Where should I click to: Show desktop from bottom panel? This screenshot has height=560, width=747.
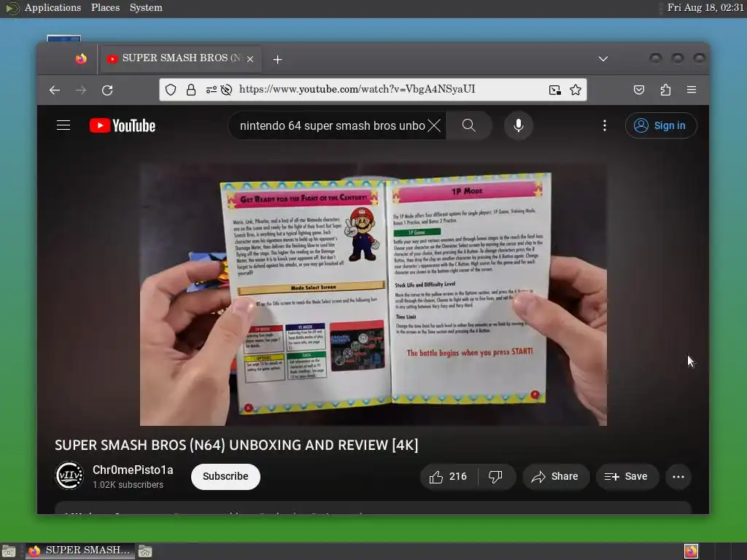click(9, 551)
